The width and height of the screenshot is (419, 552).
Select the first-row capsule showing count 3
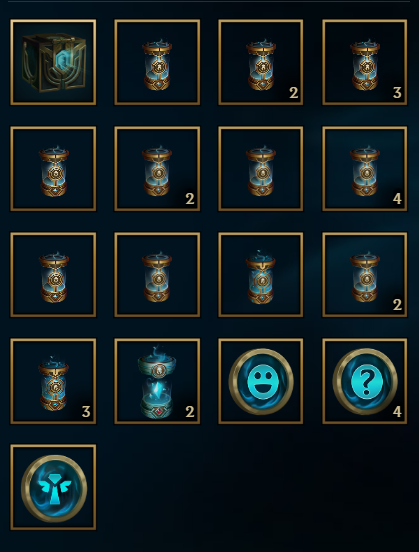365,62
